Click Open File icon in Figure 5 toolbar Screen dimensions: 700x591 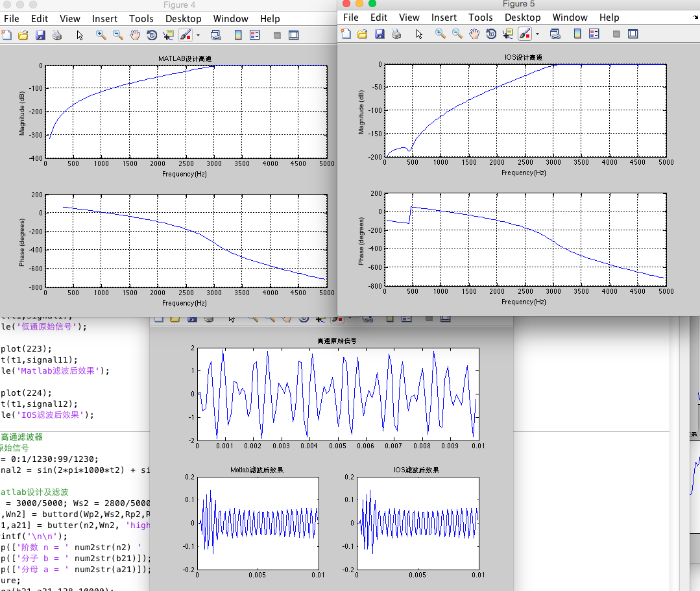[363, 34]
